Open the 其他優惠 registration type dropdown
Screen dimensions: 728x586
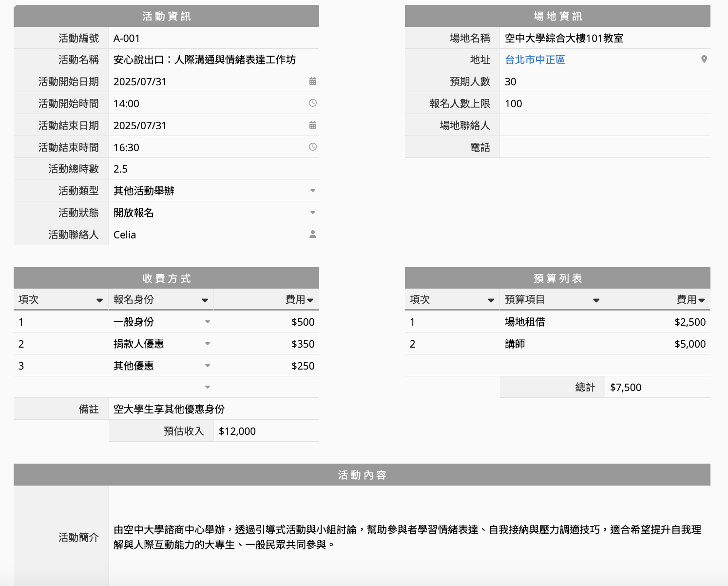[208, 366]
